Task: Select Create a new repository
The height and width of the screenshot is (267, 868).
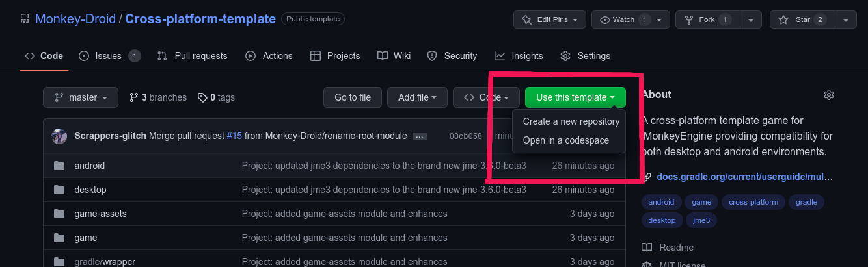Action: tap(571, 121)
